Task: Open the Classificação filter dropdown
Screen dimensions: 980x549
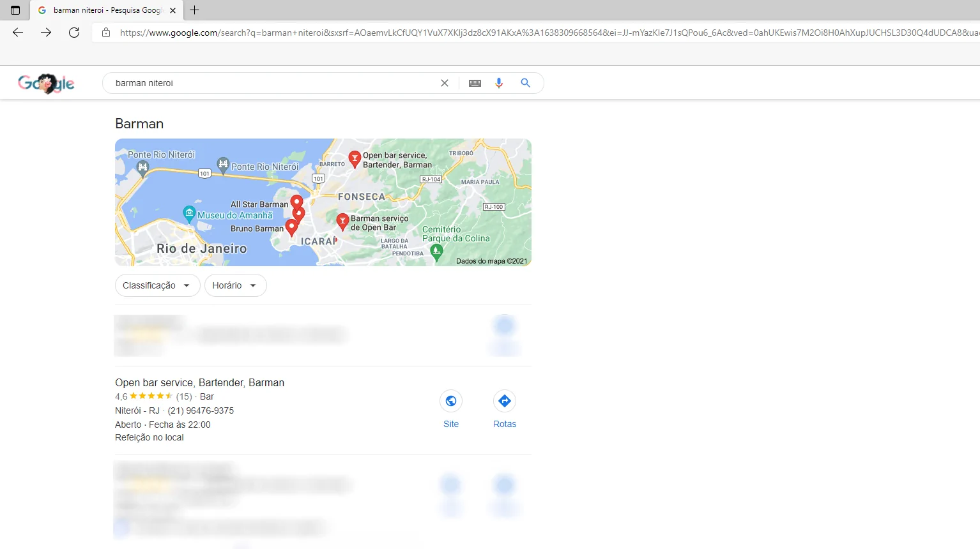Action: coord(157,285)
